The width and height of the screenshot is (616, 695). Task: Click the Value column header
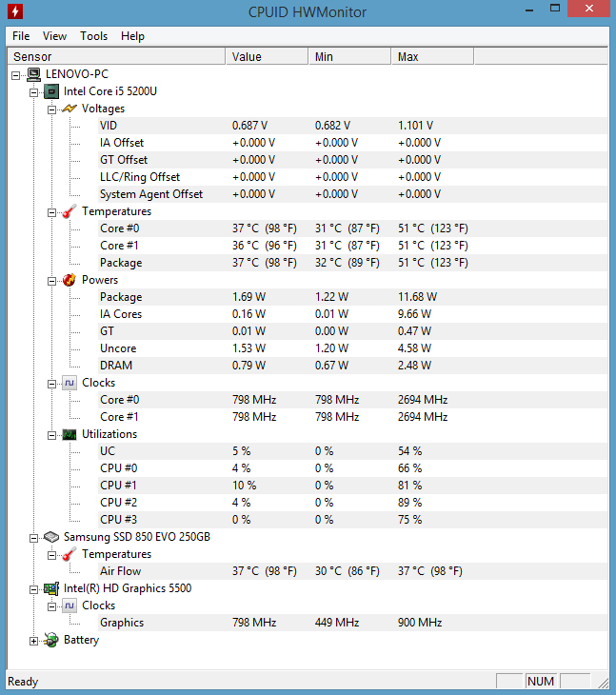click(267, 57)
